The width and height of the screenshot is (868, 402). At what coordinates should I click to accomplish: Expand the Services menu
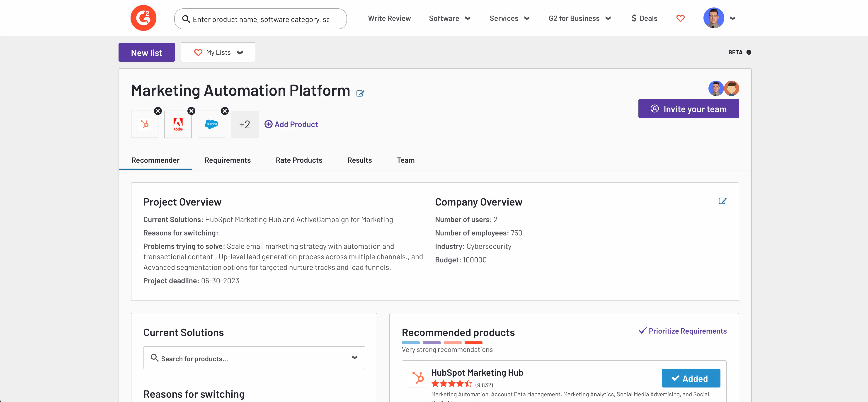509,18
